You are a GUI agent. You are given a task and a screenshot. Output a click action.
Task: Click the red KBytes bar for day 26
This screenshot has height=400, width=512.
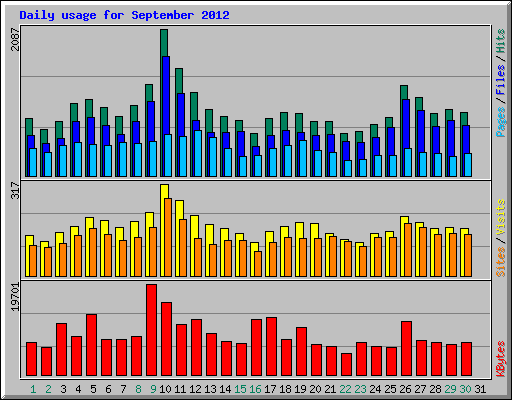(407, 349)
